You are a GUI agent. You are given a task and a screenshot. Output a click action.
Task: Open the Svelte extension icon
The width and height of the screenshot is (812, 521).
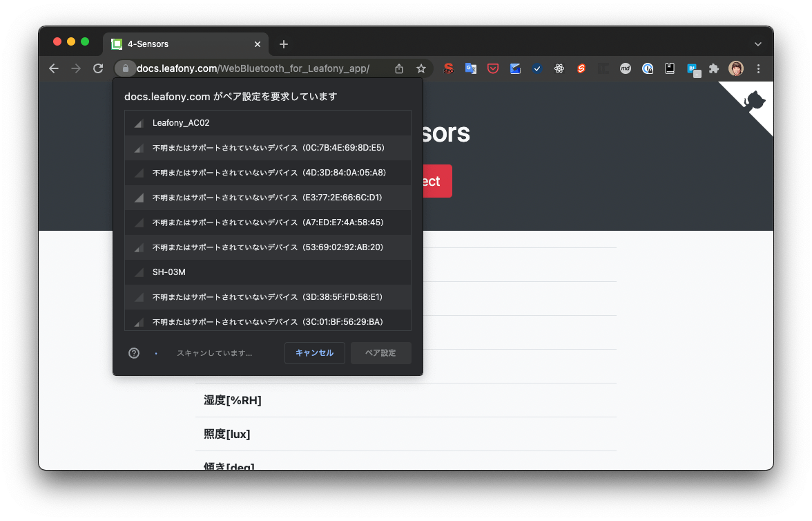[x=581, y=68]
